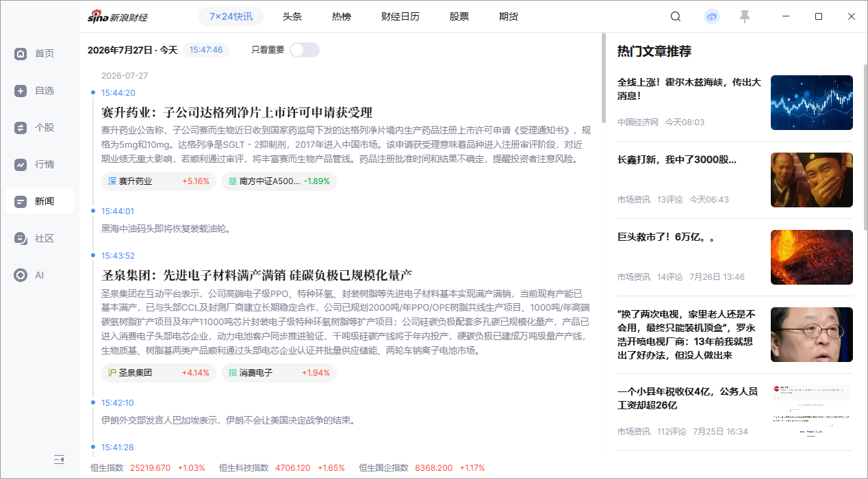Viewport: 868px width, 479px height.
Task: Select the 新闻 news sidebar icon
Action: (x=21, y=201)
